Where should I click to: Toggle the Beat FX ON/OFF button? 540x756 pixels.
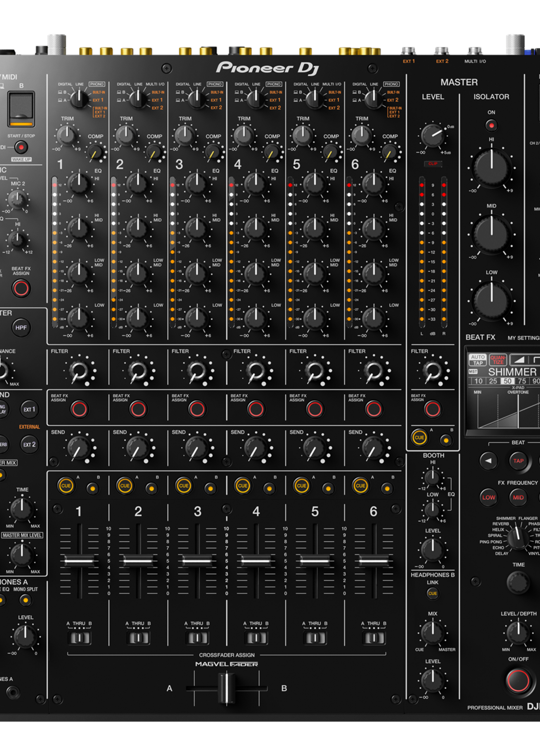click(x=518, y=681)
